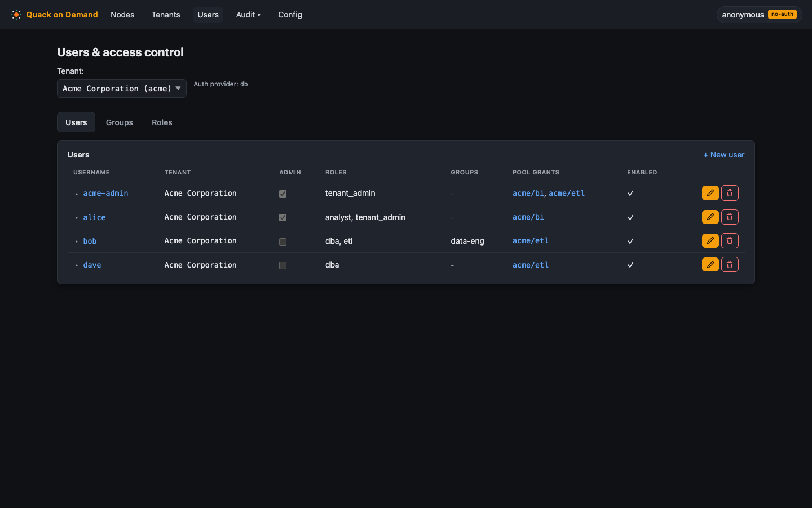
Task: Remove user bob via the trash icon
Action: click(x=730, y=240)
